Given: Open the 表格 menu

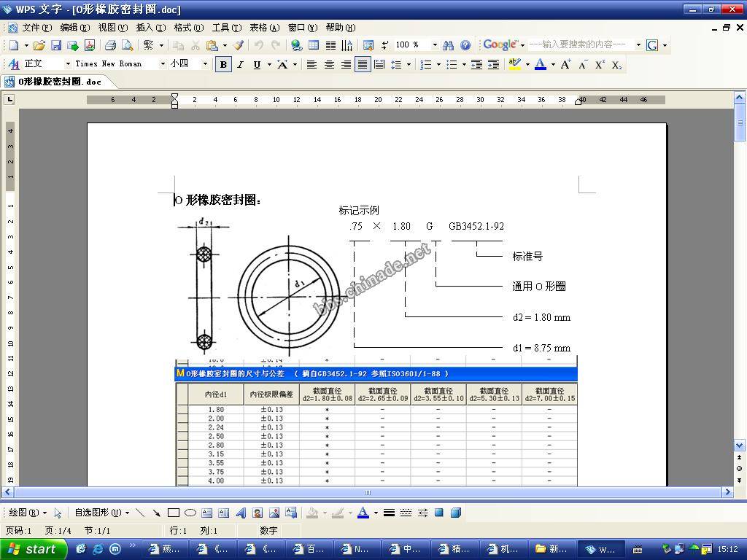Looking at the screenshot, I should 264,28.
